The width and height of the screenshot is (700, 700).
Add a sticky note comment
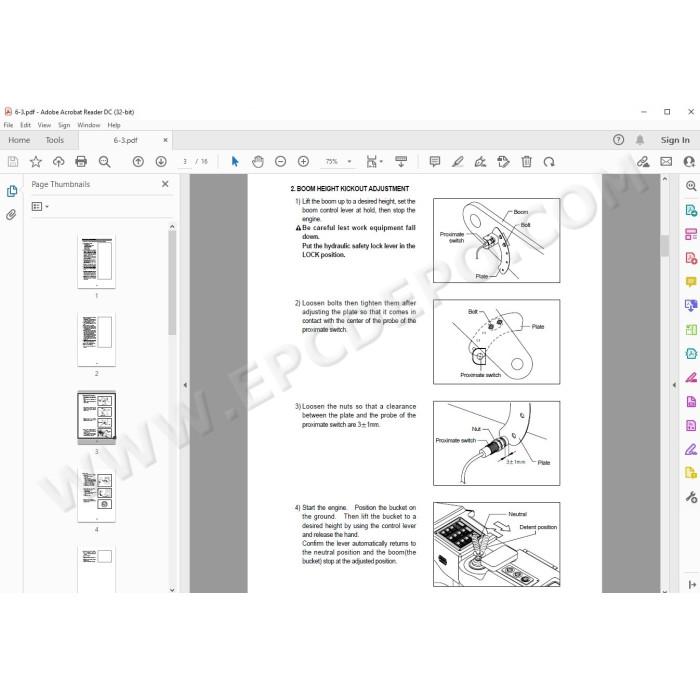click(x=434, y=162)
